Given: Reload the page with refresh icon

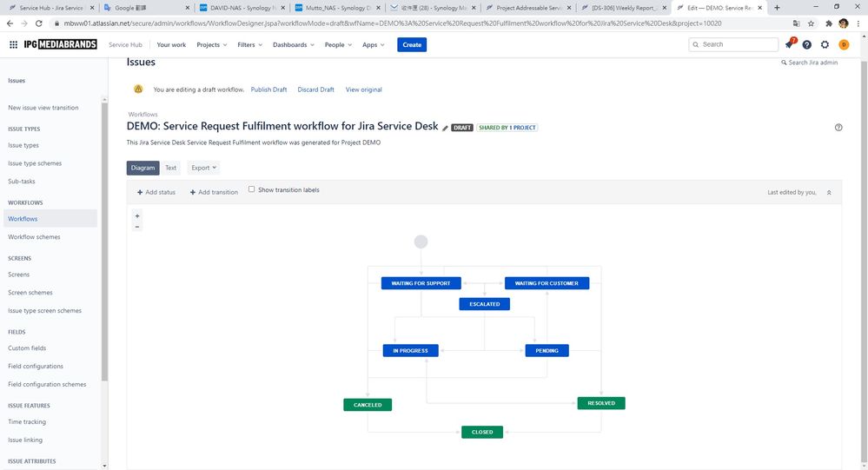Looking at the screenshot, I should point(39,23).
